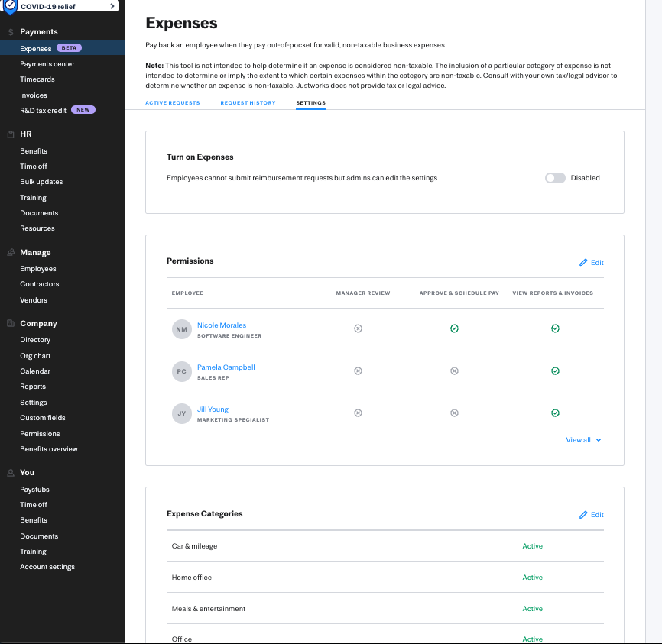Click the You section person icon
Image resolution: width=662 pixels, height=644 pixels.
click(10, 473)
